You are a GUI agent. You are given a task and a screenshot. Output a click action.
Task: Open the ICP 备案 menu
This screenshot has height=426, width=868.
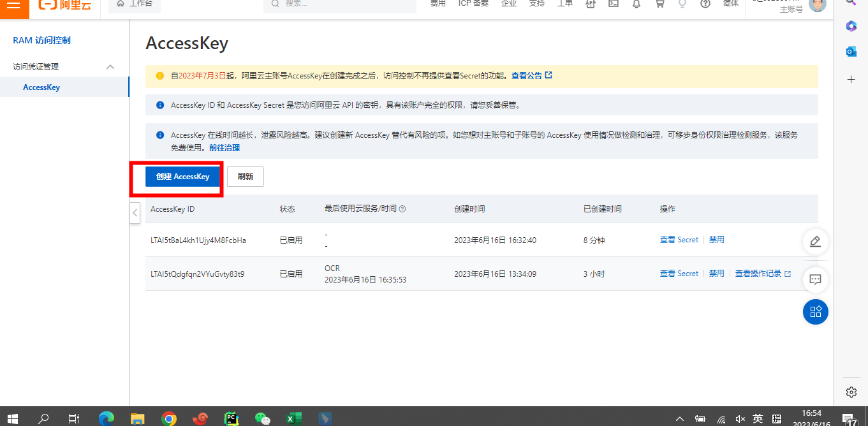click(473, 4)
